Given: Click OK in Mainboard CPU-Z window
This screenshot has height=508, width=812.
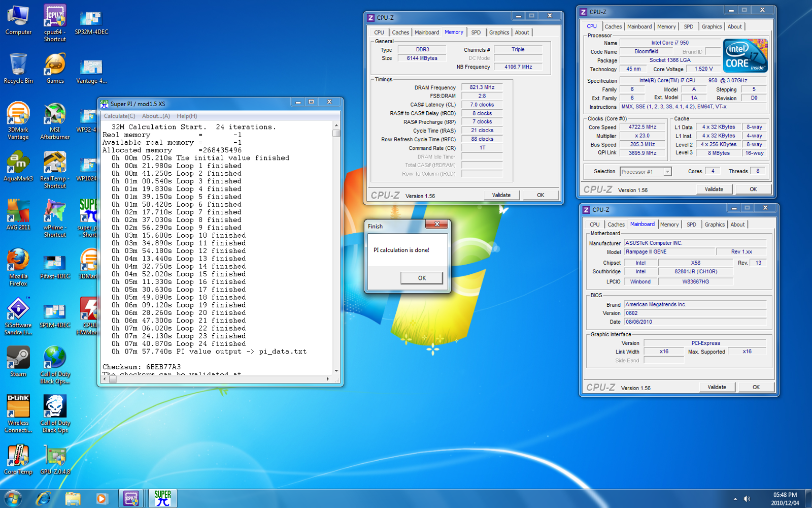Looking at the screenshot, I should (x=756, y=387).
